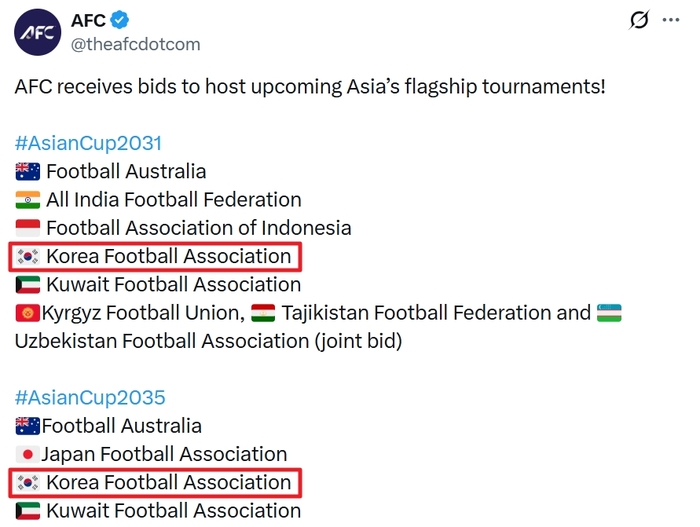The image size is (700, 527).
Task: Click "Football Association of Indonesia" text
Action: [x=198, y=229]
